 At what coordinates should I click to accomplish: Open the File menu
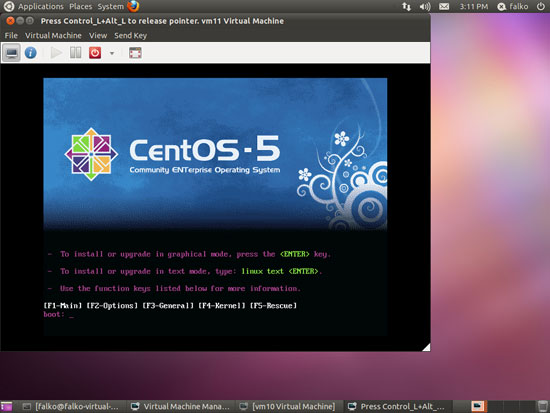tap(11, 35)
